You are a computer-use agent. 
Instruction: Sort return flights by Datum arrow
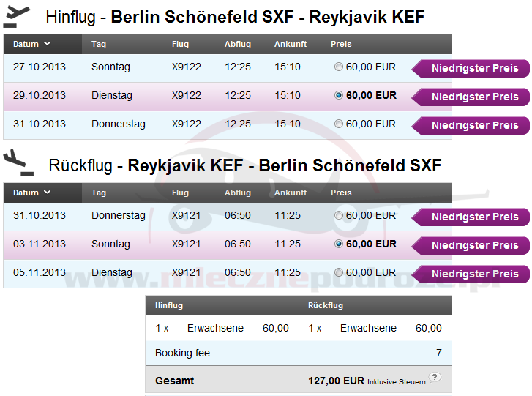click(x=48, y=193)
